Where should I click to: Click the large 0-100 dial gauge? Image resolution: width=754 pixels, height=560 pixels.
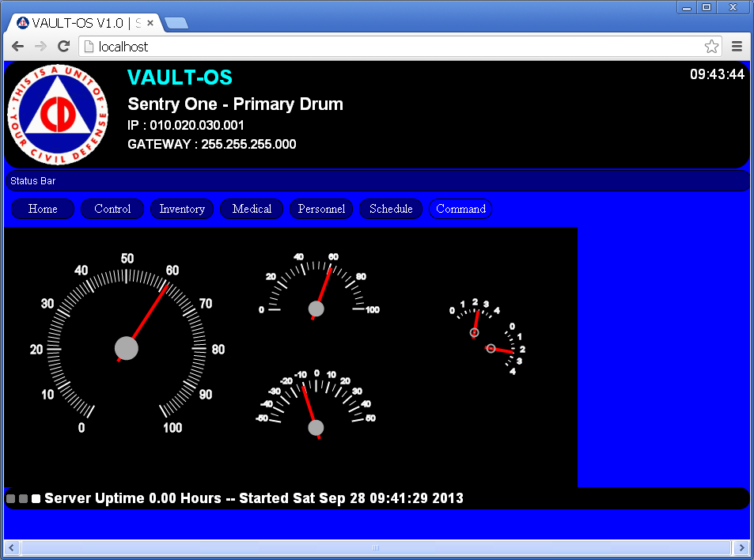(127, 348)
